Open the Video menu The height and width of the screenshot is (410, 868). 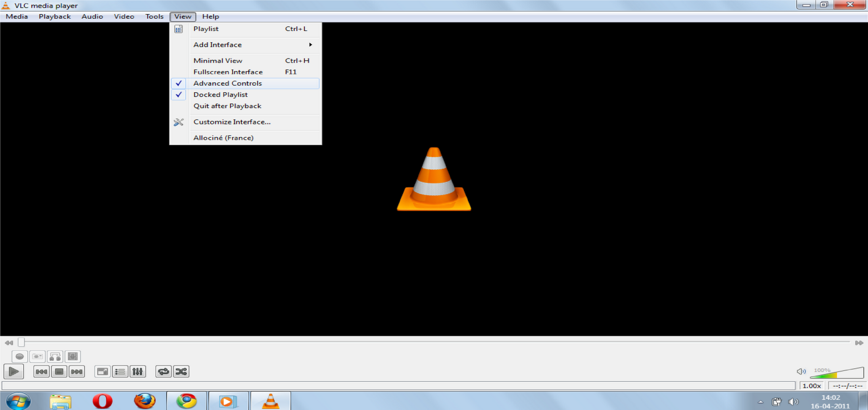(x=124, y=16)
